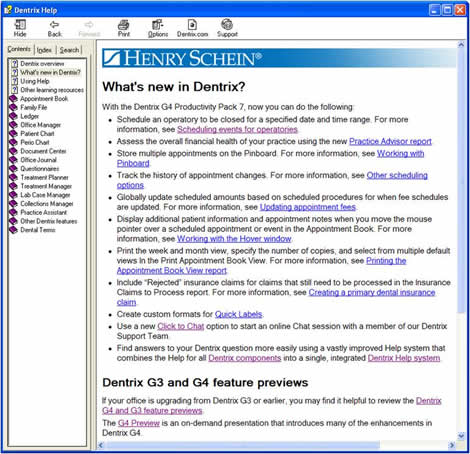Click the book icon beside Lab Case Manager
Viewport: 470px width, 454px height.
click(x=13, y=195)
